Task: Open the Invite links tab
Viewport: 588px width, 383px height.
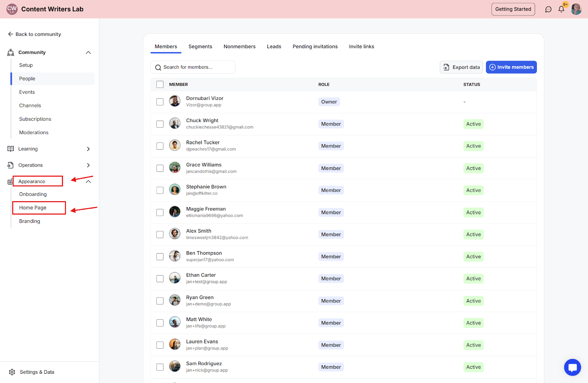Action: (362, 47)
